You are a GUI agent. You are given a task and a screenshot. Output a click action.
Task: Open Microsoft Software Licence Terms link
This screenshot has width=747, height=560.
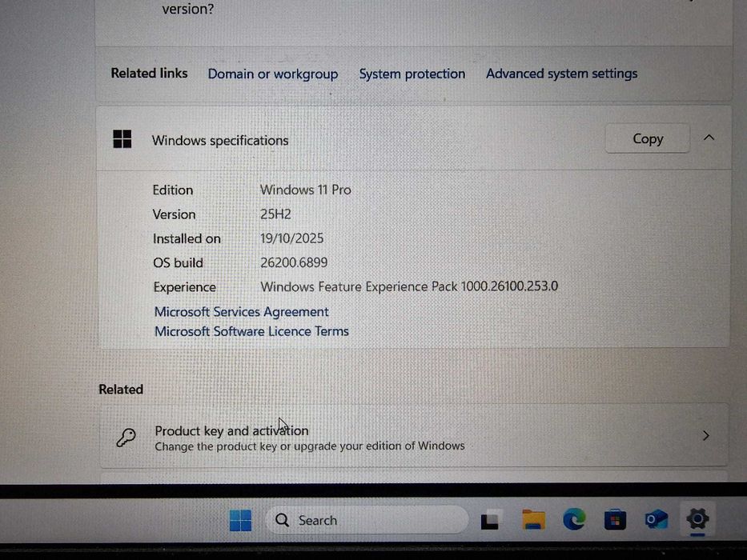tap(251, 331)
